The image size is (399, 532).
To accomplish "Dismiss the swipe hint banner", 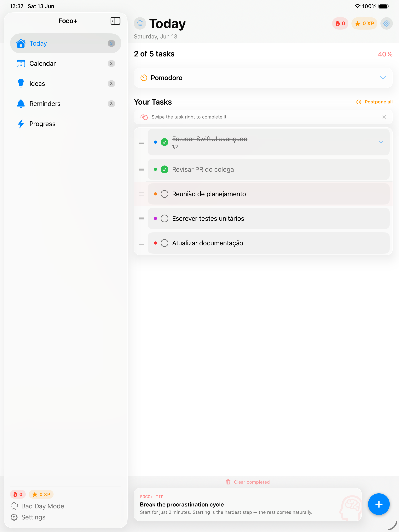I will pos(384,117).
